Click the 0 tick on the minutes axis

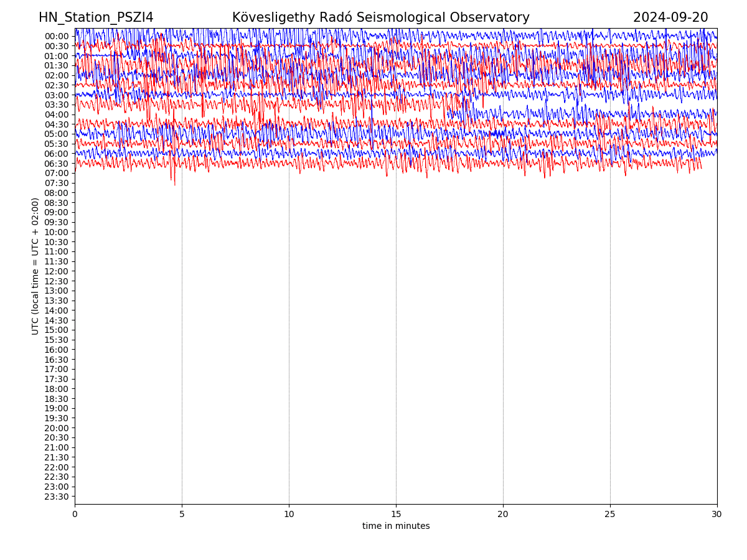[75, 515]
